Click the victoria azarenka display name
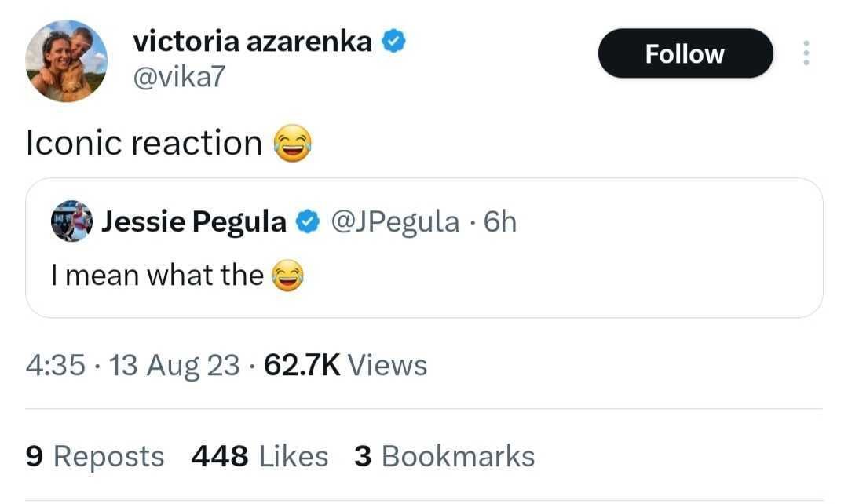This screenshot has height=504, width=848. pos(253,42)
